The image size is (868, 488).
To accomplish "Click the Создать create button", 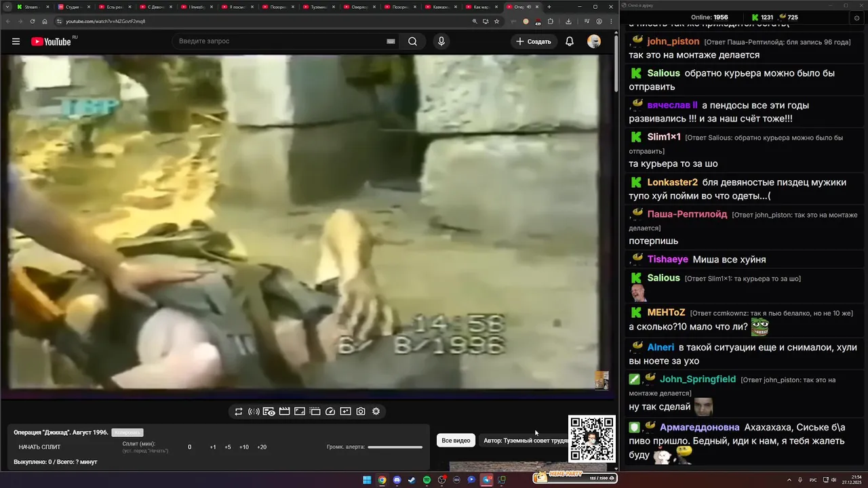I will coord(534,41).
